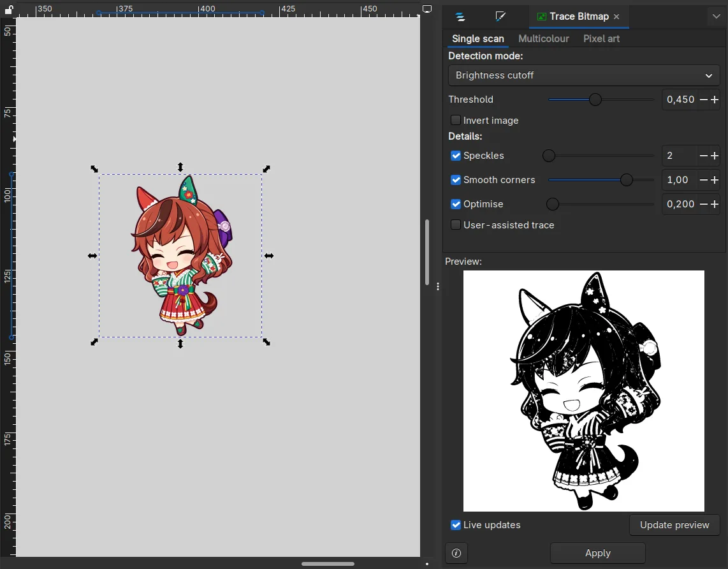
Task: Click the Update preview button
Action: [x=674, y=525]
